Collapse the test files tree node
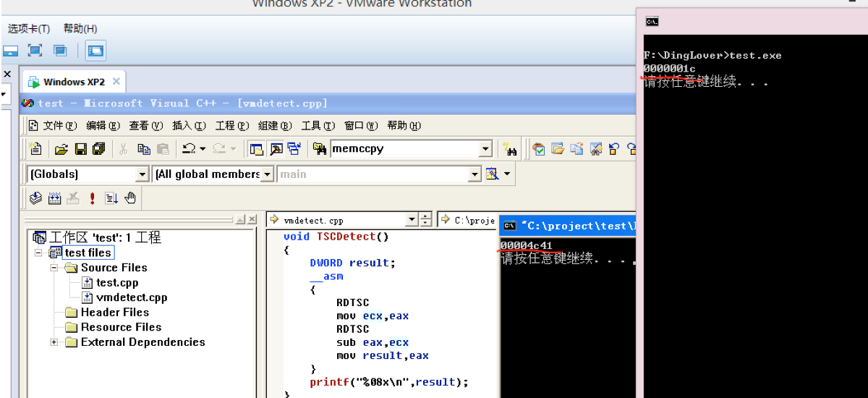The image size is (868, 398). [x=38, y=253]
